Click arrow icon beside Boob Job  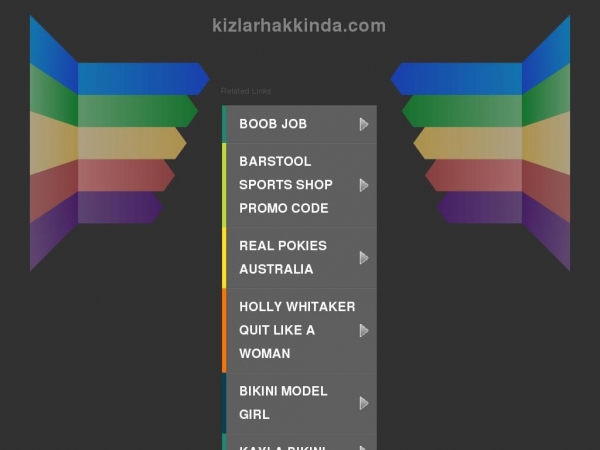click(364, 124)
